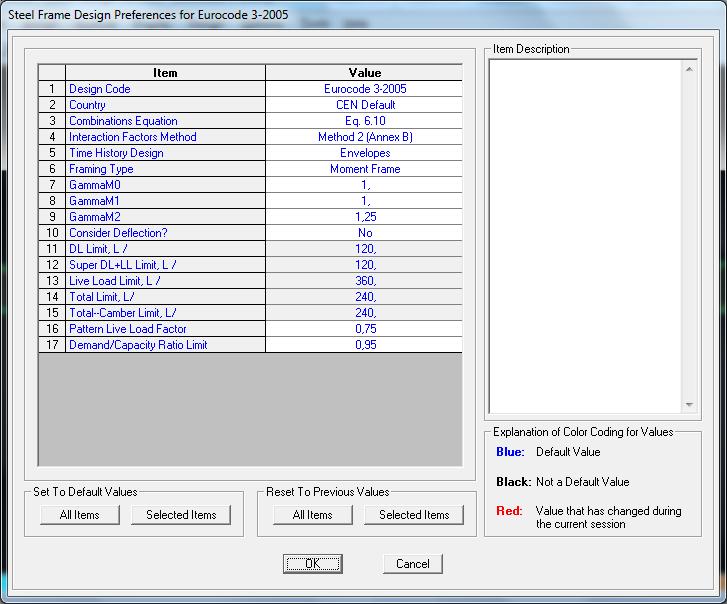Screen dimensions: 727x604
Task: Select Total--Camber Limit item
Action: [x=165, y=312]
